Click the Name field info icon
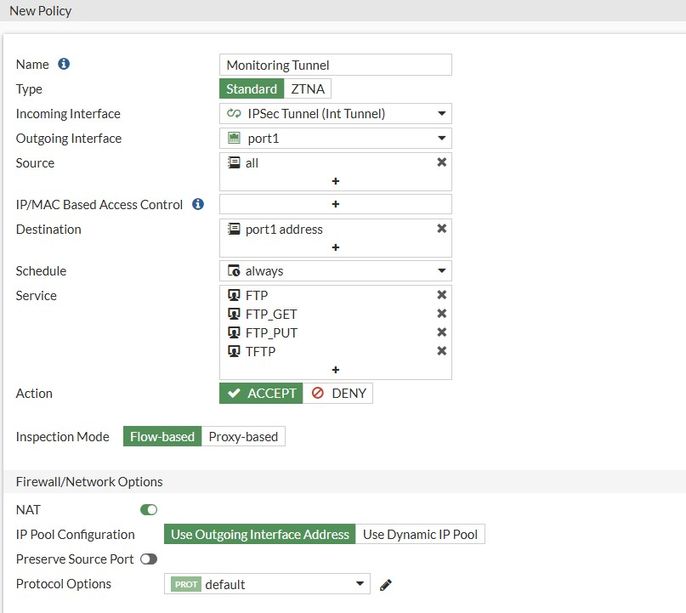The width and height of the screenshot is (686, 613). pos(64,64)
